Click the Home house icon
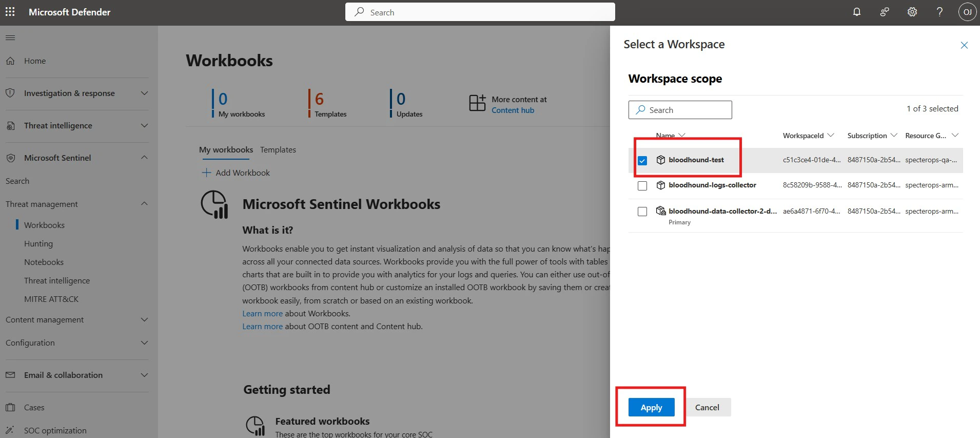The height and width of the screenshot is (438, 980). pos(10,61)
